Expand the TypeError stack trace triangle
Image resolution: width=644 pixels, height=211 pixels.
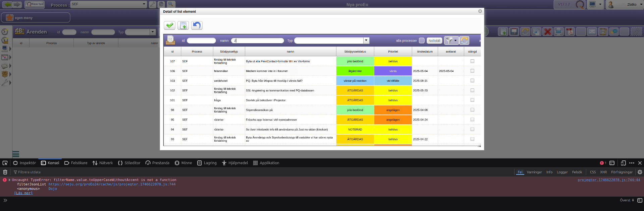pos(9,180)
